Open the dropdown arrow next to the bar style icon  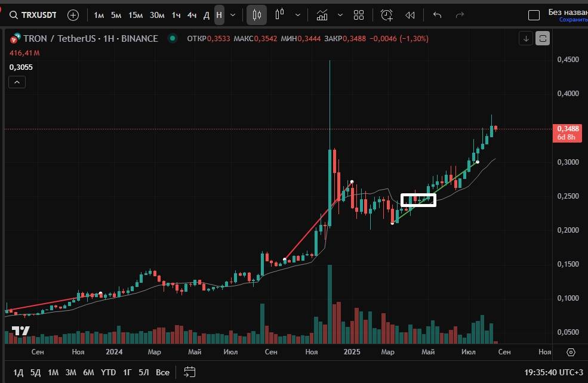297,15
